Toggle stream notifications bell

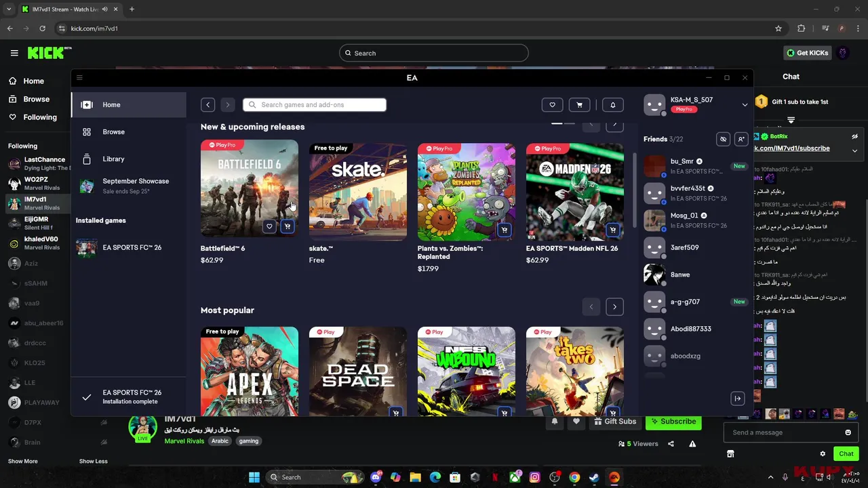point(555,422)
